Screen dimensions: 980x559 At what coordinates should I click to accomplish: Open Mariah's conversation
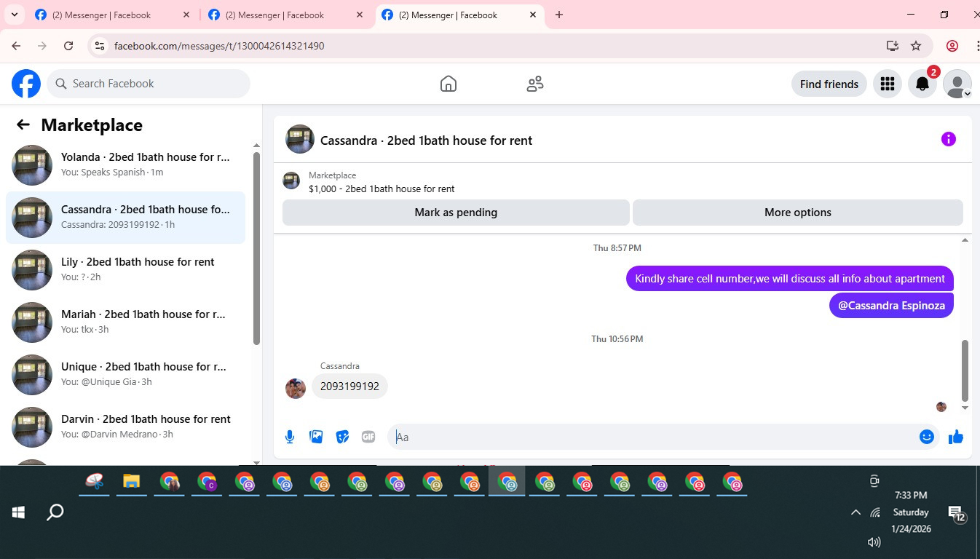click(x=125, y=322)
